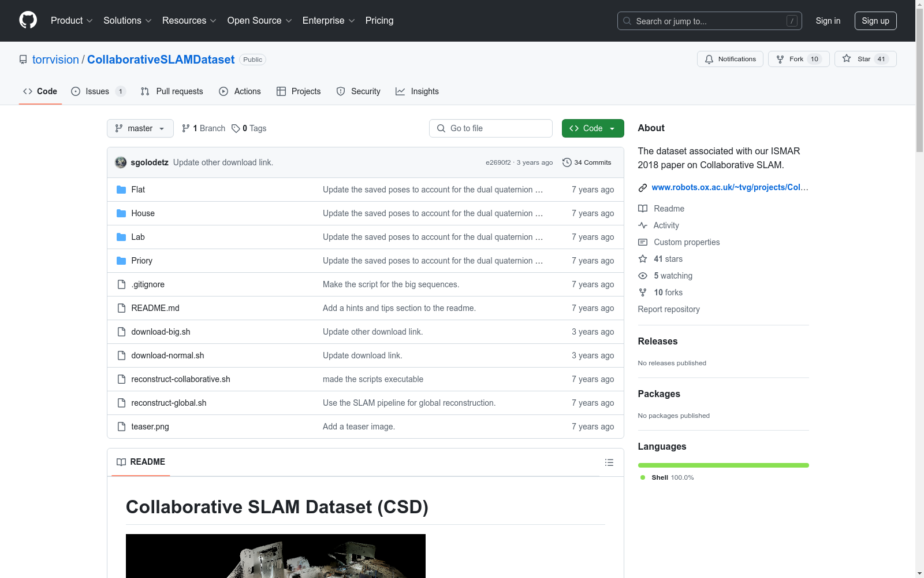This screenshot has width=924, height=578.
Task: Click the teaser image in README
Action: (275, 556)
